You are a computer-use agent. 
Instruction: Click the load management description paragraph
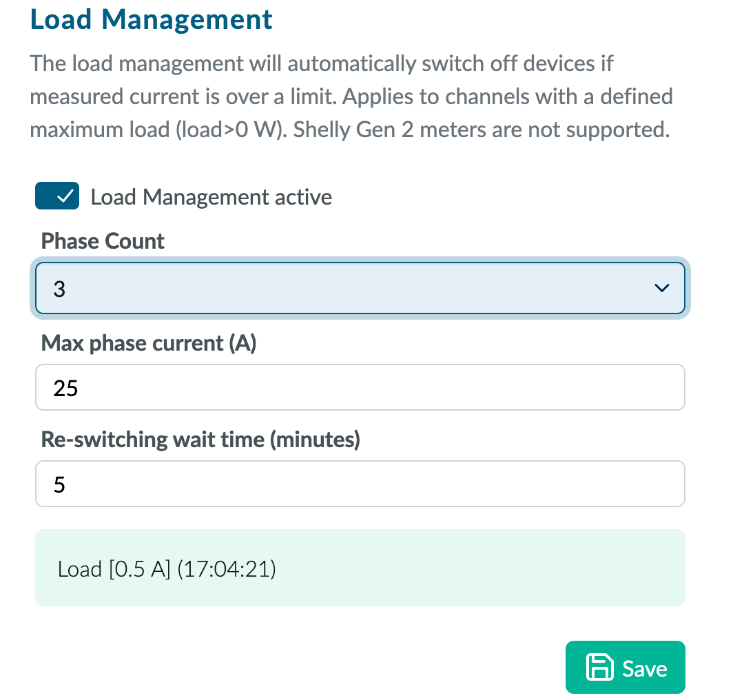pos(351,96)
